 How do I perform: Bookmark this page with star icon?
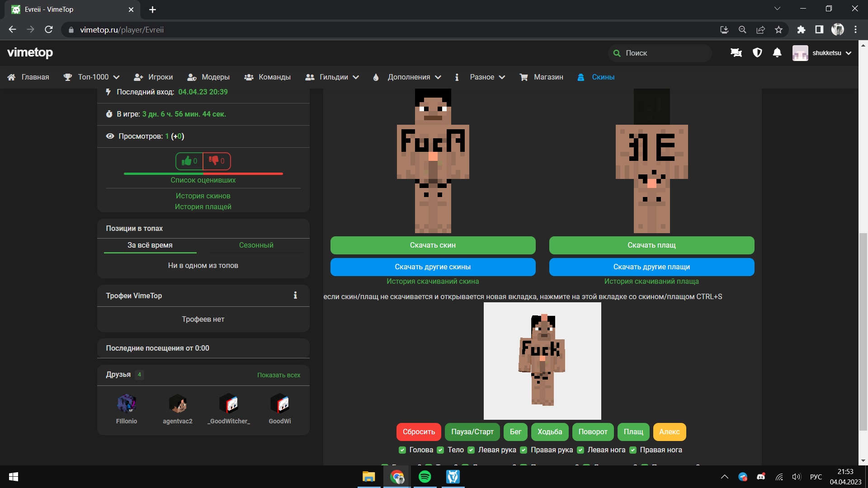coord(778,30)
